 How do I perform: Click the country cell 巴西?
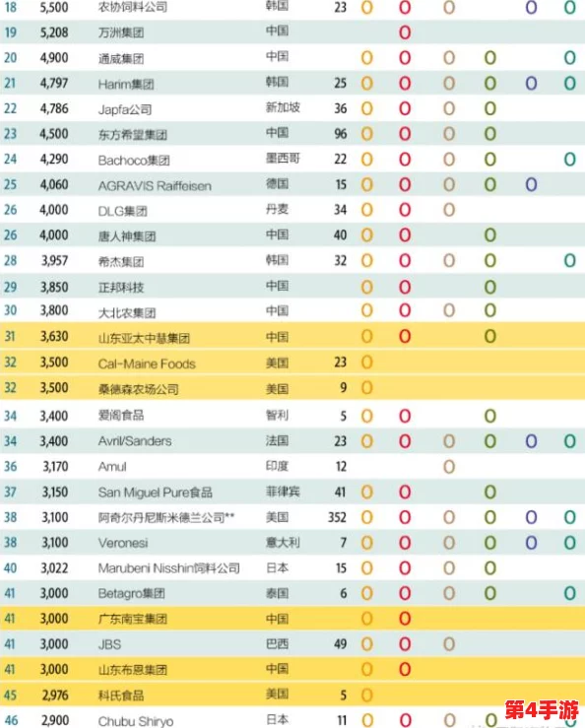pyautogui.click(x=277, y=643)
